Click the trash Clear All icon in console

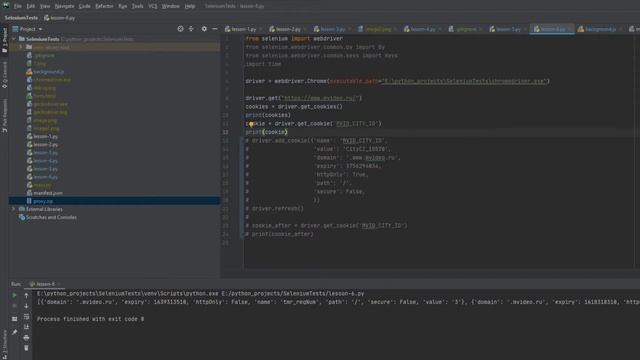coord(26,348)
